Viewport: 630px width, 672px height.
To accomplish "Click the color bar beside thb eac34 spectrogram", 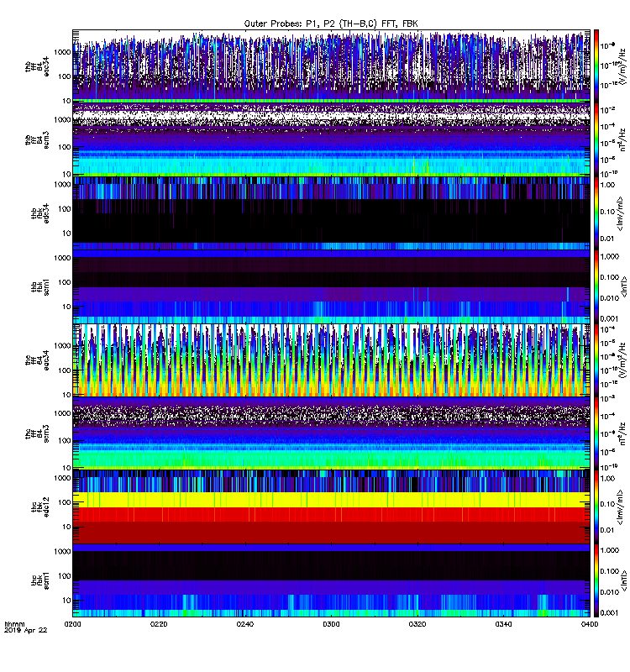I will [x=596, y=66].
